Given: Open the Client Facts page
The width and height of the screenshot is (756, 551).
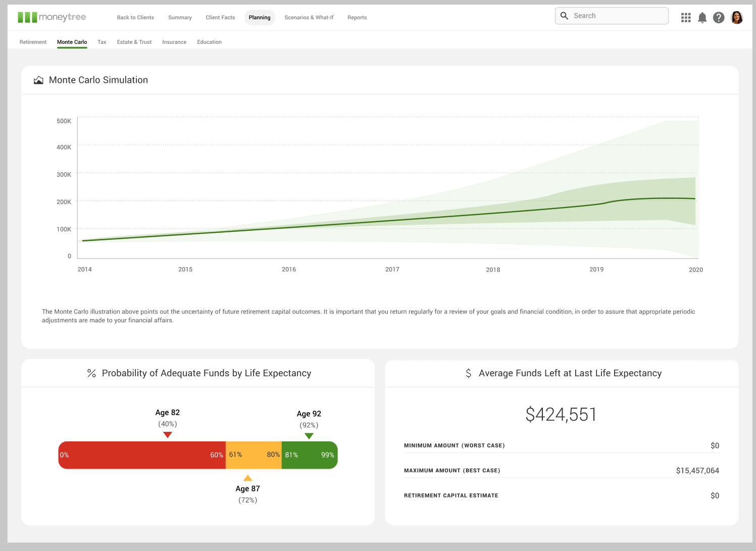Looking at the screenshot, I should pyautogui.click(x=220, y=17).
